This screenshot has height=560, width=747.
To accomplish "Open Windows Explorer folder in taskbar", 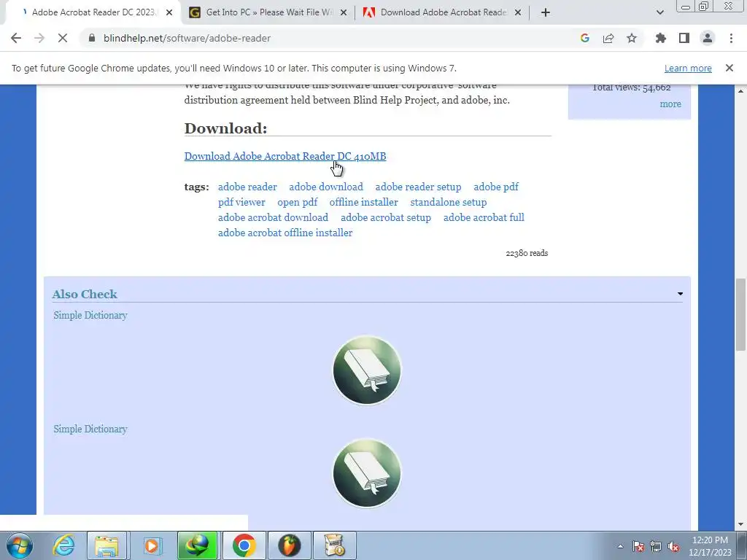I will pyautogui.click(x=107, y=545).
